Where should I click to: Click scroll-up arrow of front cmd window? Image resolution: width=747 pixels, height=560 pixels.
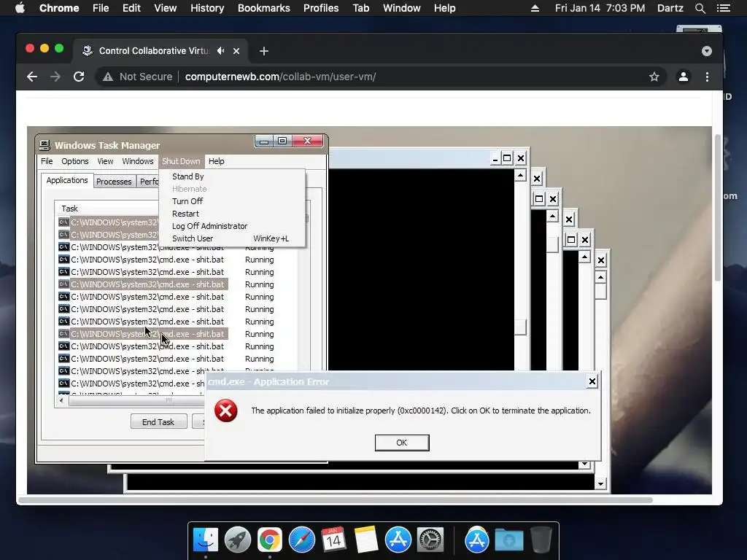click(520, 176)
